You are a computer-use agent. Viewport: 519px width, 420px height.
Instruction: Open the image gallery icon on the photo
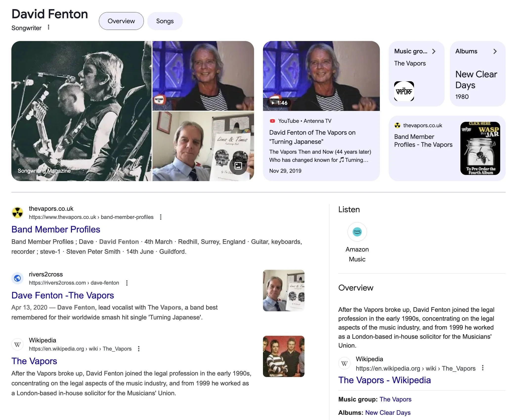(238, 166)
